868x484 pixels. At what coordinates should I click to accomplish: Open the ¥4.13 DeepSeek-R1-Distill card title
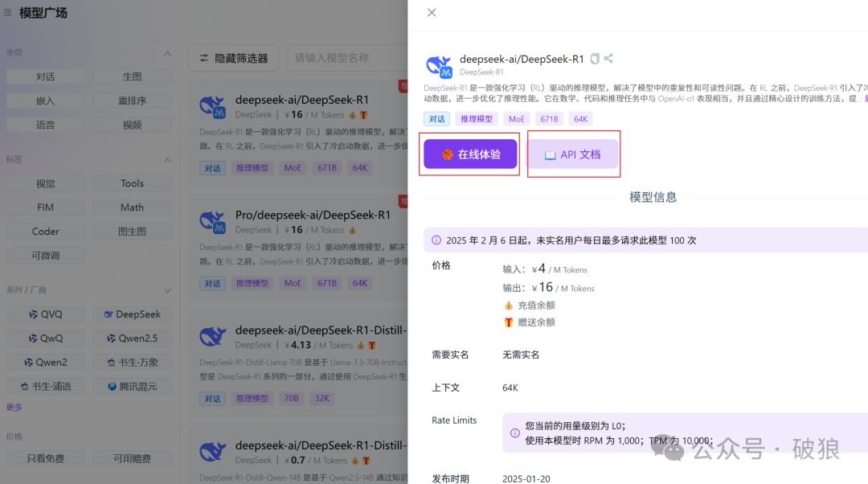tap(321, 330)
